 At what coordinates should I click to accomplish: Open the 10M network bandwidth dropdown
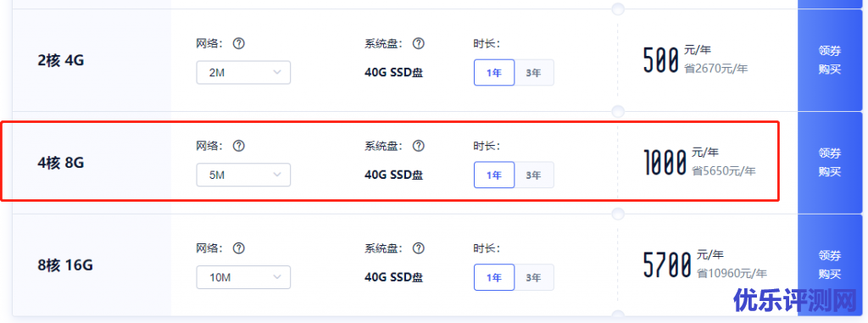coord(243,277)
